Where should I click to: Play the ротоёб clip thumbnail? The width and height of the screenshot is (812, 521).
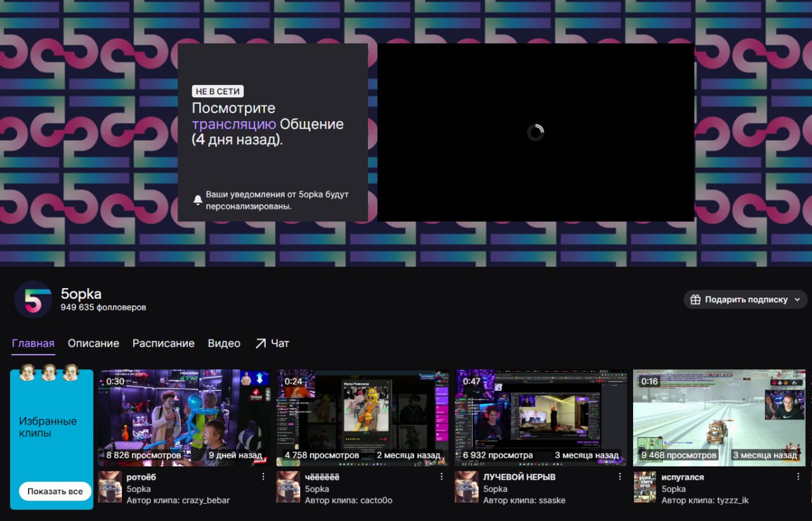[184, 417]
